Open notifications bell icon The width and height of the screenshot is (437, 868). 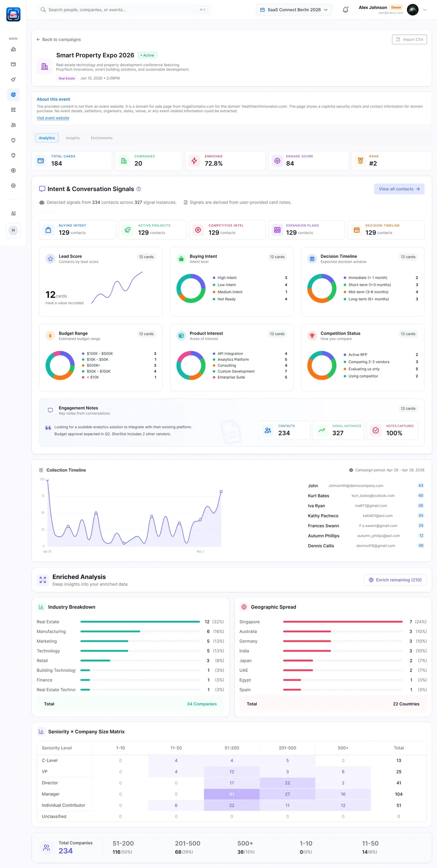[x=345, y=10]
